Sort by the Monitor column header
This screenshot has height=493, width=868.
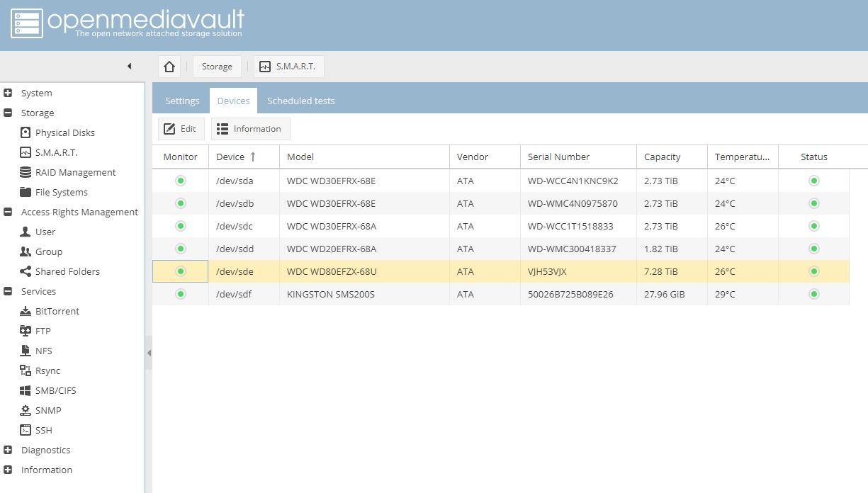pyautogui.click(x=180, y=157)
